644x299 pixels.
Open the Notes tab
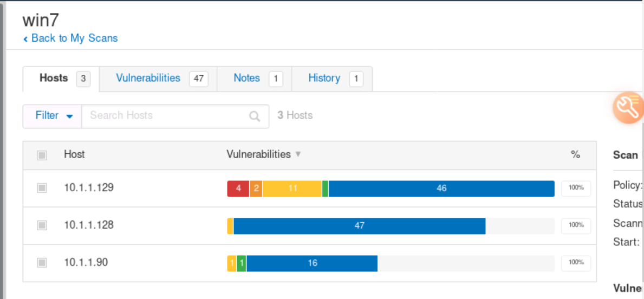pos(247,78)
